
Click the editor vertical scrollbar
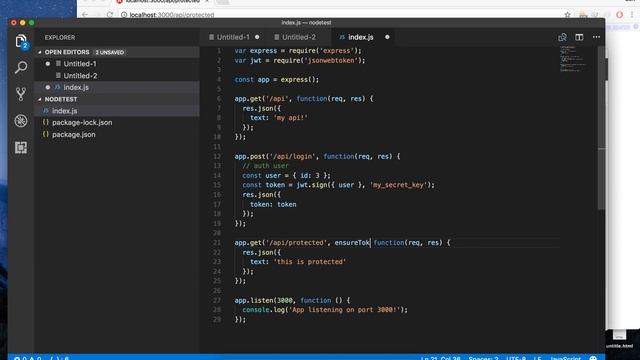[x=601, y=128]
